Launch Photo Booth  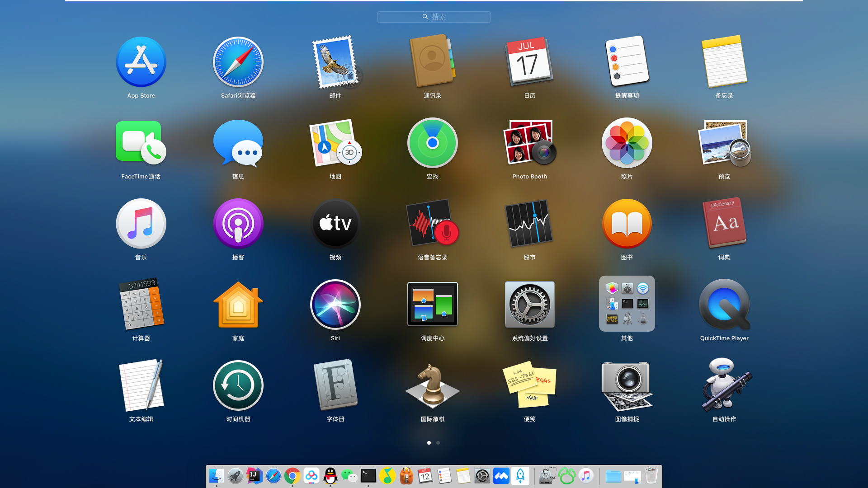pyautogui.click(x=529, y=143)
